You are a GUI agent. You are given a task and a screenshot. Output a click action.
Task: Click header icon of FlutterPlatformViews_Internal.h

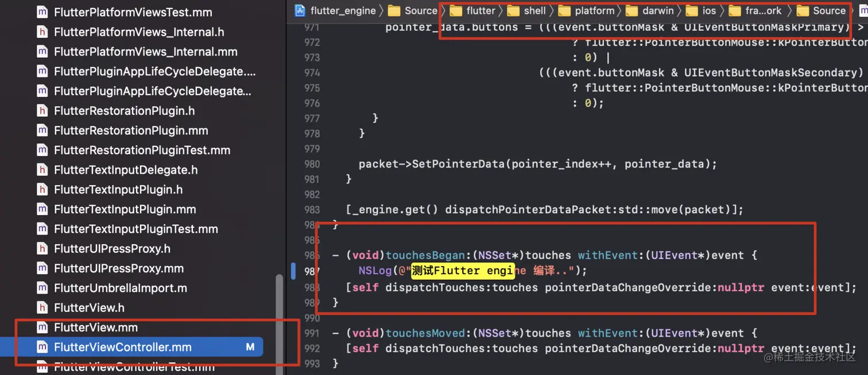[x=42, y=32]
